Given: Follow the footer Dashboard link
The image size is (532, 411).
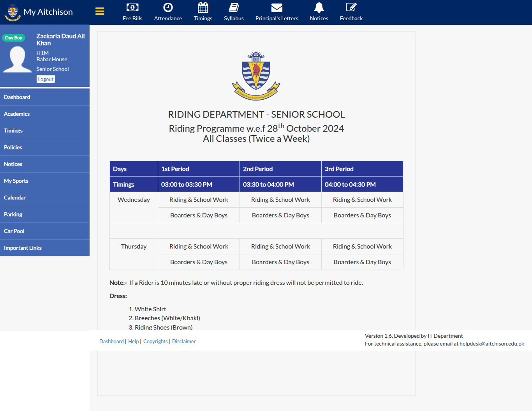Looking at the screenshot, I should click(111, 341).
